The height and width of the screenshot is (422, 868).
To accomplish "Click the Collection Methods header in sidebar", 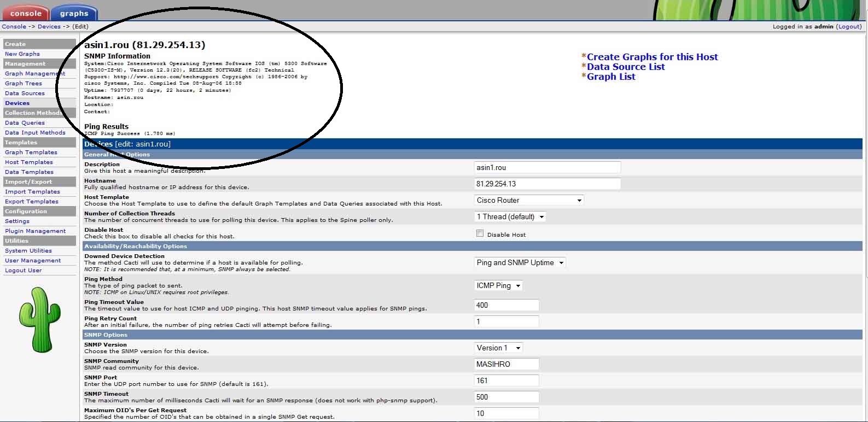I will (x=39, y=113).
